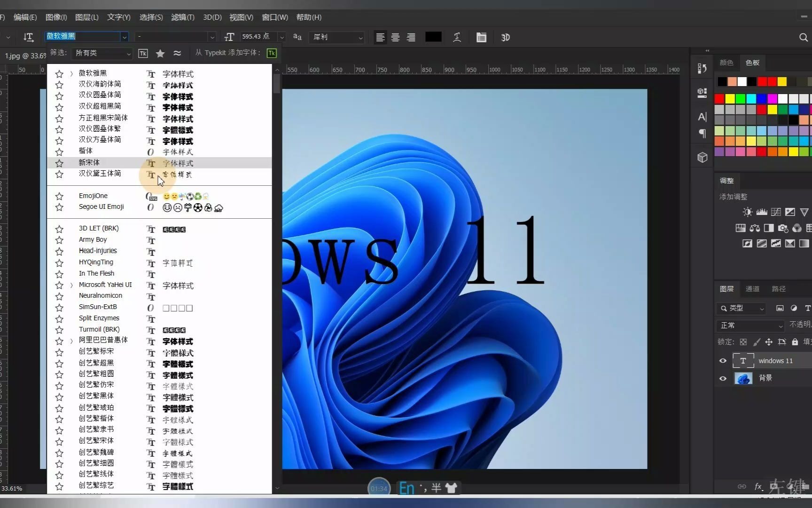Expand Microsoft YaHei UI font family

click(x=71, y=285)
